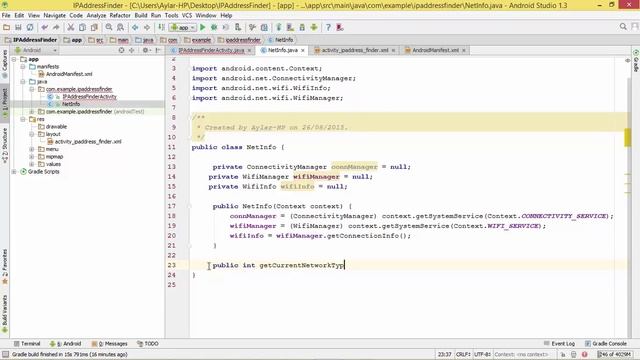Screen dimensions: 640x360
Task: Close the NetInfo.java tab
Action: (x=303, y=51)
